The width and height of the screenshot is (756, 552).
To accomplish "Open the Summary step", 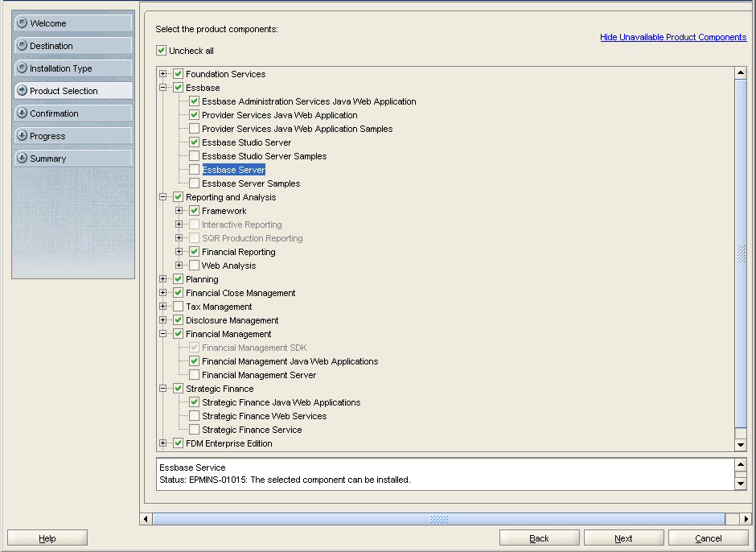I will (73, 158).
